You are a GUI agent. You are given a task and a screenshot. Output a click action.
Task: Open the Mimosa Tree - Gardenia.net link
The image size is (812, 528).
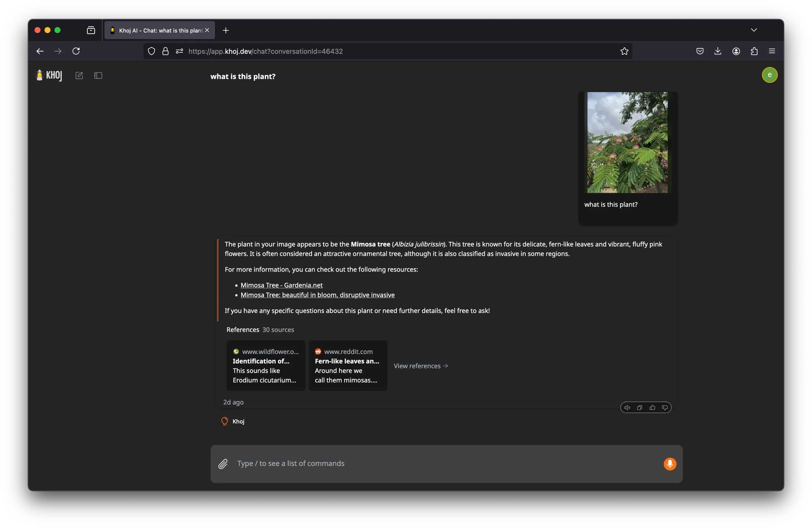(281, 285)
